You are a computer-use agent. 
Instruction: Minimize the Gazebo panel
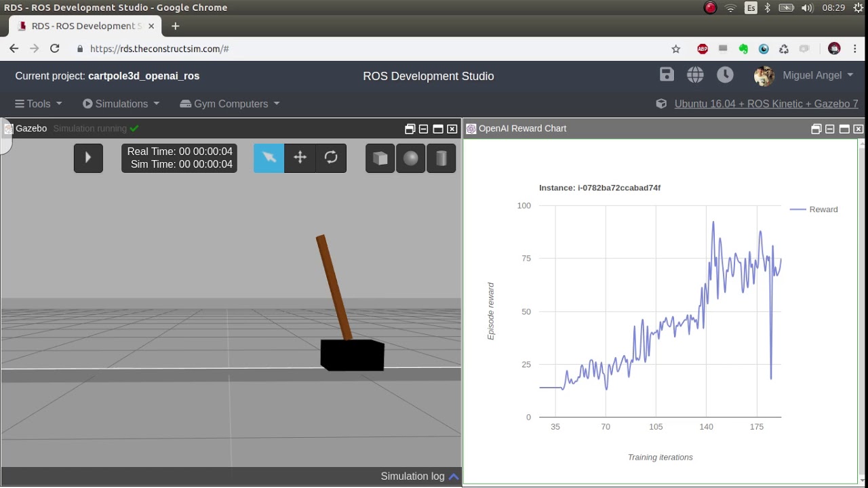(424, 129)
